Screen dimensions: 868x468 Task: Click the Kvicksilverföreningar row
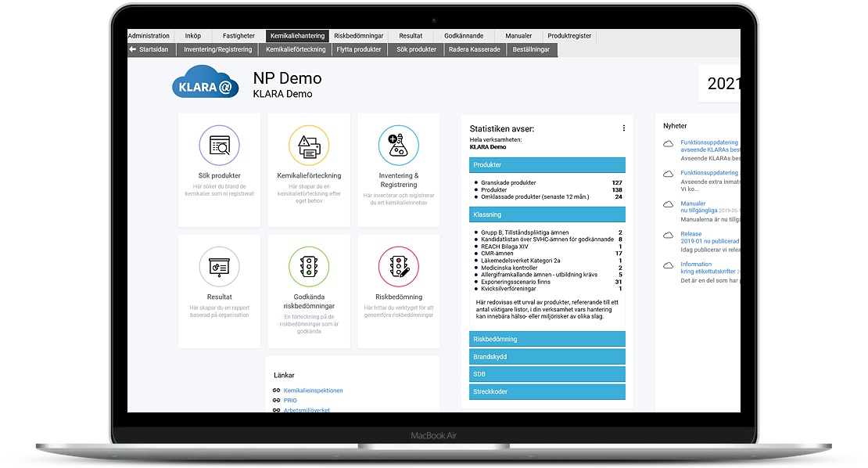click(x=548, y=289)
